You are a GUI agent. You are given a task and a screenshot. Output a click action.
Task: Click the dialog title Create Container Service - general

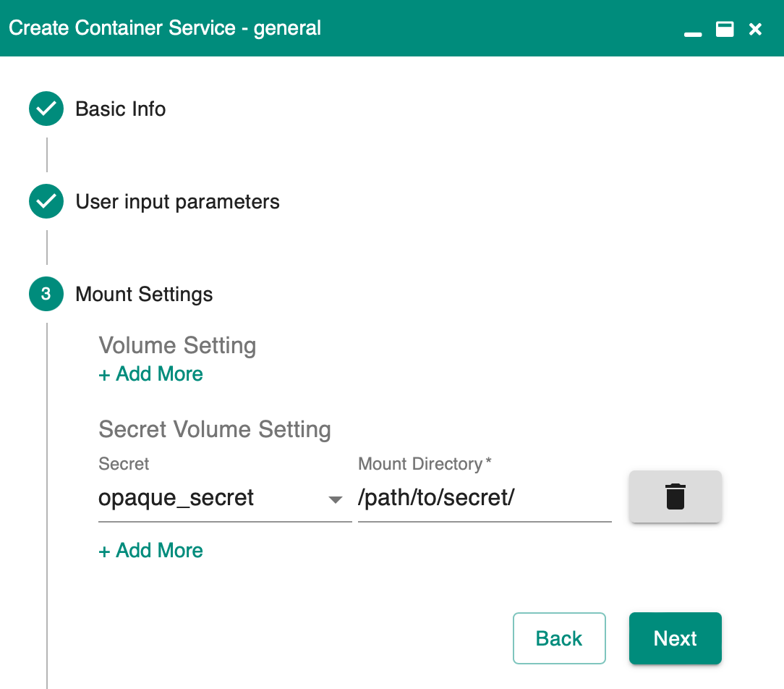tap(165, 28)
